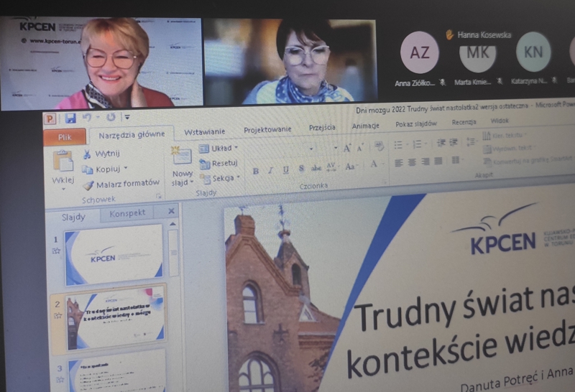Click the increase list level icon

point(454,142)
